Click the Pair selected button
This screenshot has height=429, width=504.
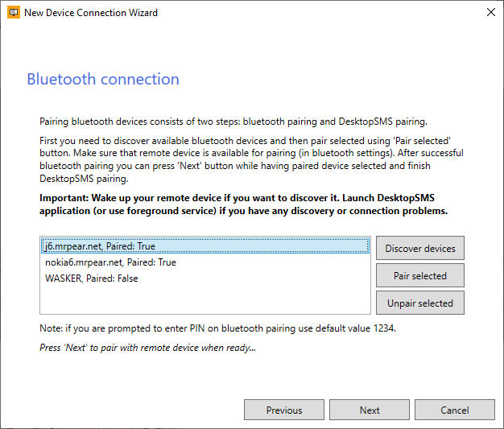[x=419, y=276]
